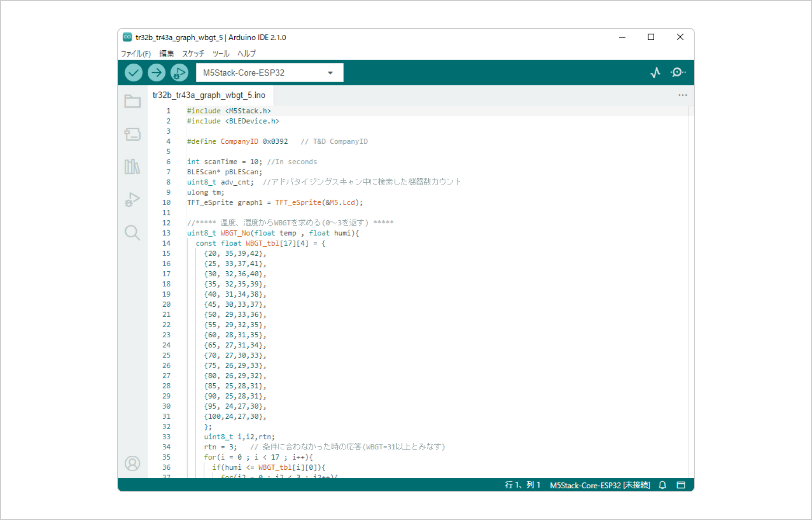Click the const float WBGT_tbl[17][4] line
The height and width of the screenshot is (520, 812).
pos(260,243)
